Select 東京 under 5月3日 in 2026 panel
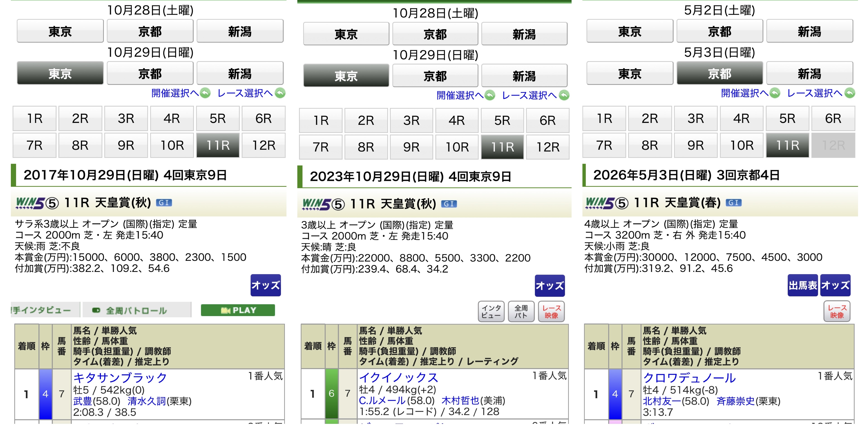Viewport: 868px width, 427px height. click(630, 73)
